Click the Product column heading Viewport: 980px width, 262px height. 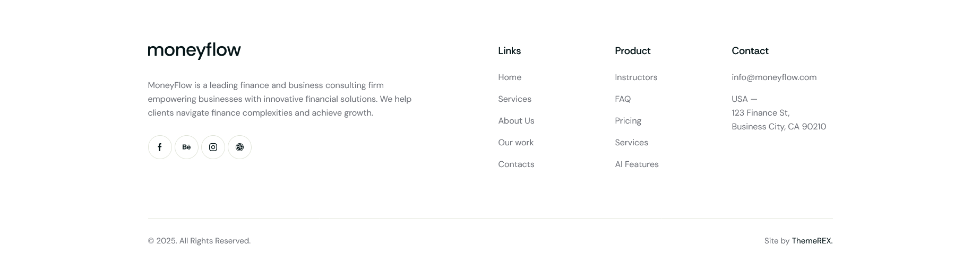pyautogui.click(x=632, y=51)
